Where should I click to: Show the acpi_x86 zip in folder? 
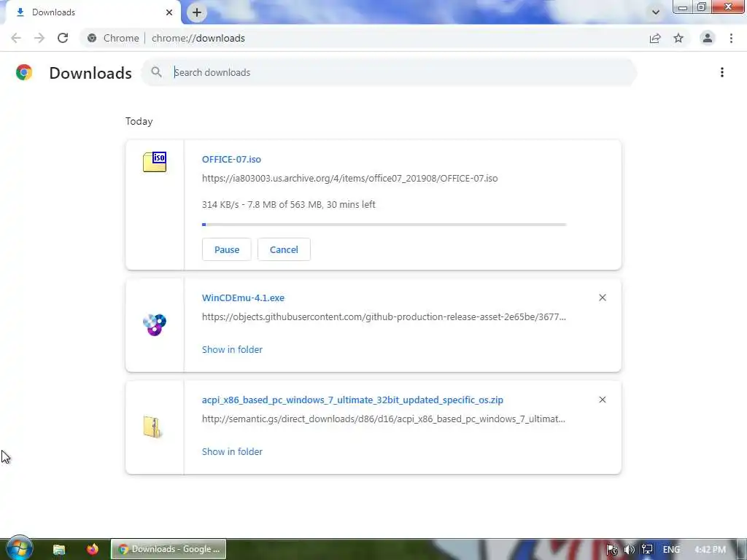tap(232, 451)
